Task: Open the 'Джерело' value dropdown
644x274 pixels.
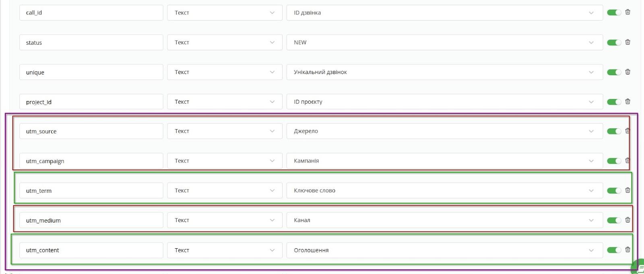Action: (x=444, y=131)
